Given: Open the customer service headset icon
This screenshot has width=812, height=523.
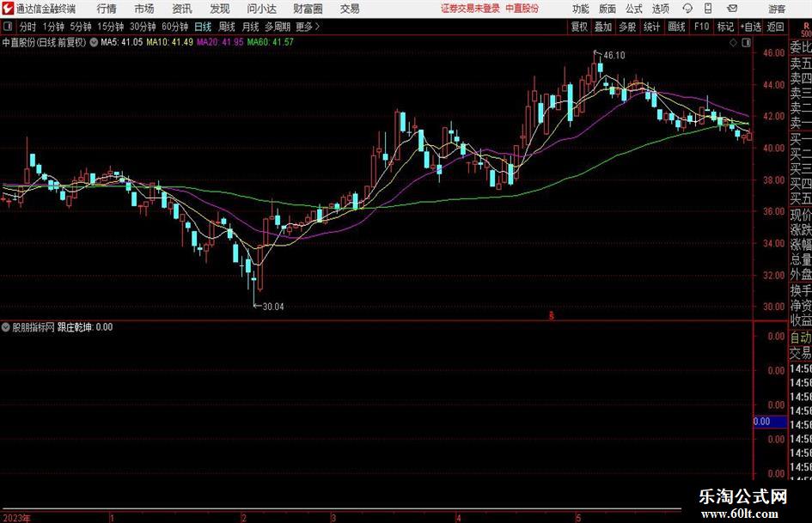Looking at the screenshot, I should coord(687,9).
